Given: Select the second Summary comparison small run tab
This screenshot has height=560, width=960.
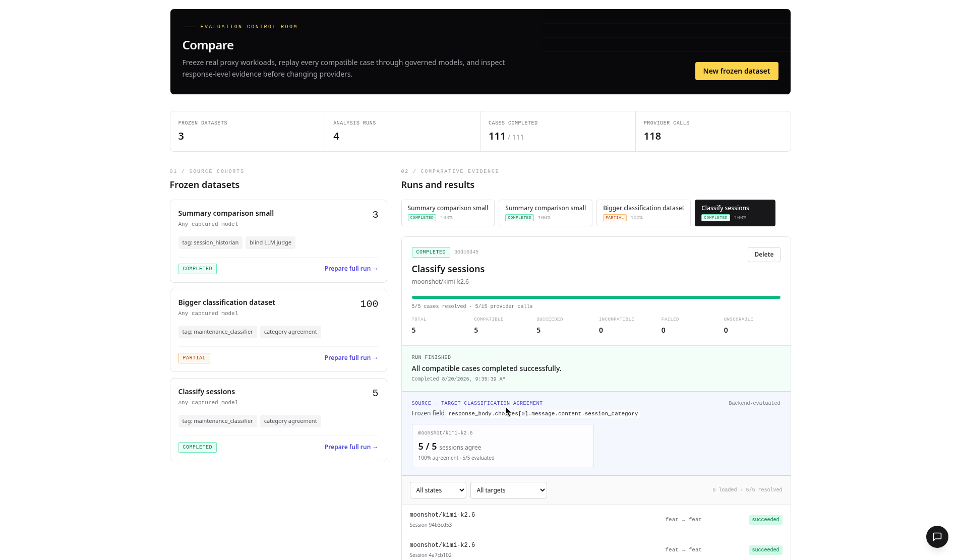Looking at the screenshot, I should coord(545,213).
